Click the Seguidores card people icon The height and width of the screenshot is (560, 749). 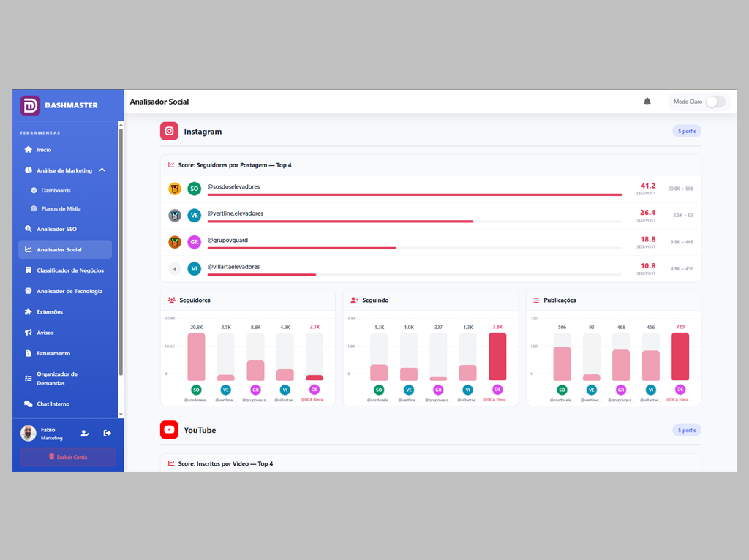(x=171, y=300)
